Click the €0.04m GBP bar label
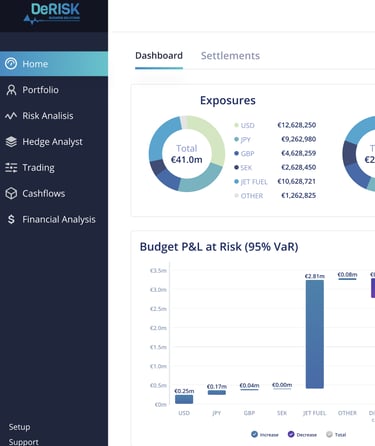The image size is (375, 446). 249,385
